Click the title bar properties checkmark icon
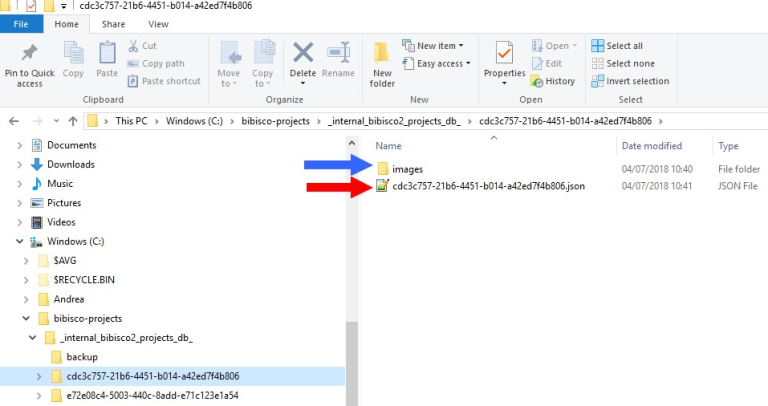The image size is (768, 406). click(31, 6)
